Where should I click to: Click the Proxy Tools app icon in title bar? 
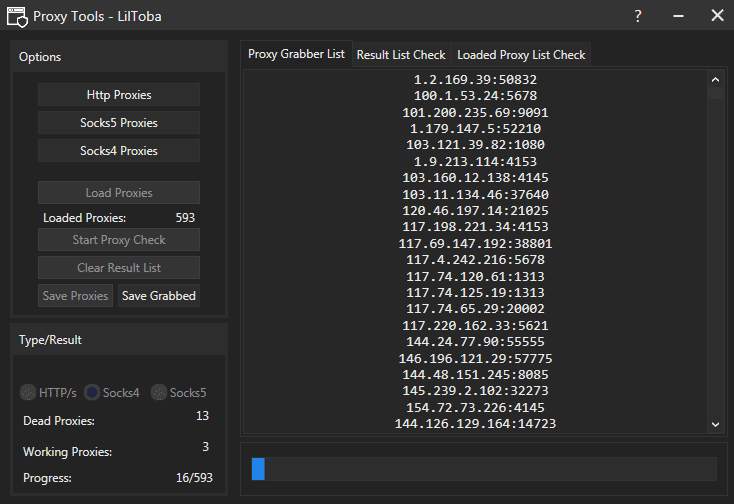coord(17,17)
